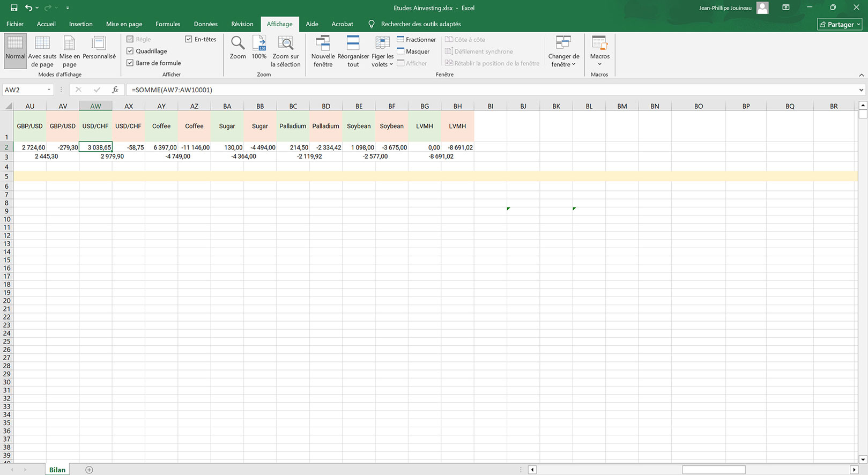Click the Save icon in title bar
Image resolution: width=868 pixels, height=475 pixels.
point(14,8)
